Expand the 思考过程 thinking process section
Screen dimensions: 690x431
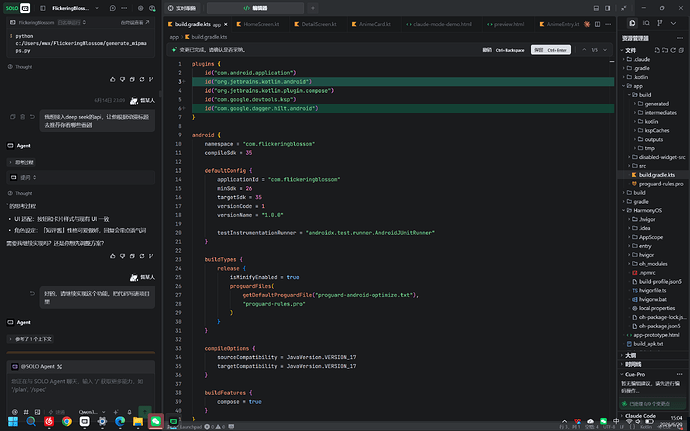click(21, 162)
